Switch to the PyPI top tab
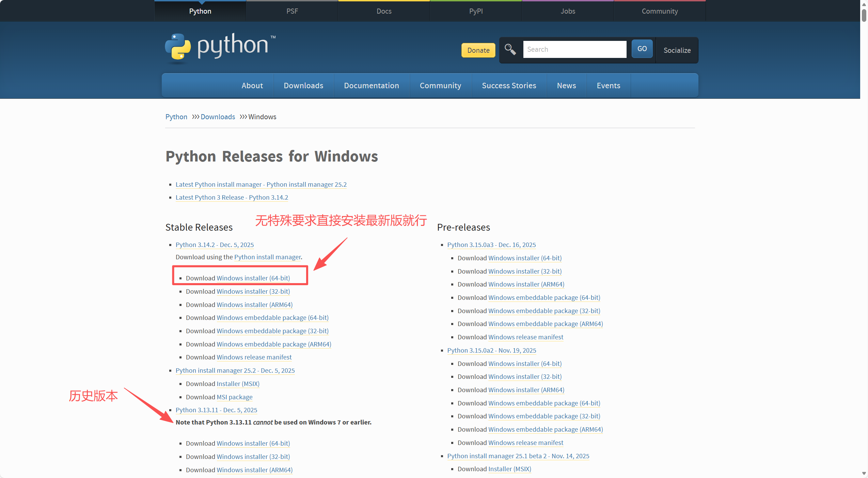This screenshot has height=478, width=868. pos(476,11)
